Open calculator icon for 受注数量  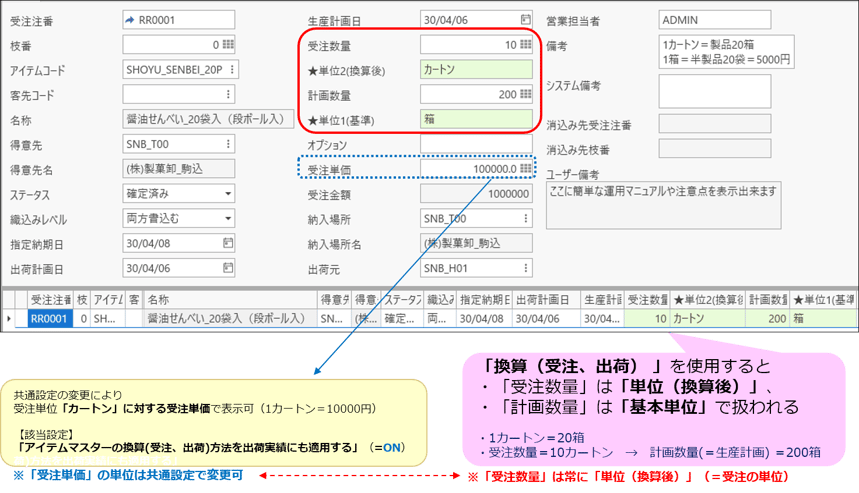coord(525,44)
